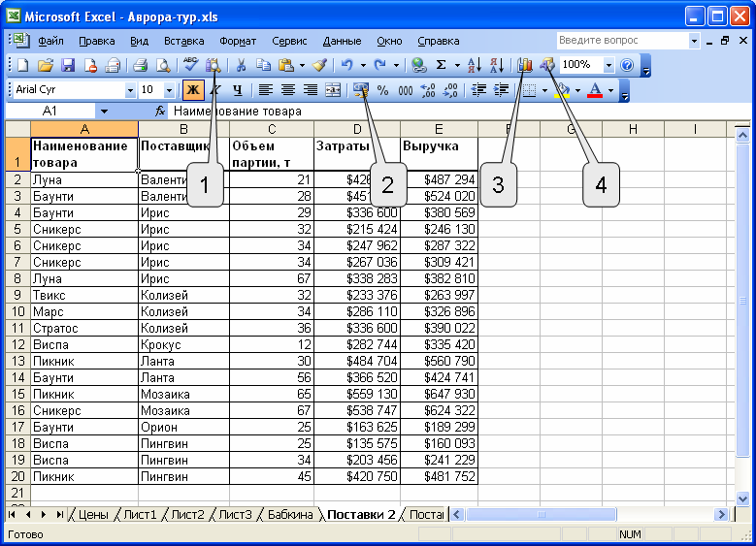Image resolution: width=756 pixels, height=546 pixels.
Task: Redo the last undone action
Action: pos(380,65)
